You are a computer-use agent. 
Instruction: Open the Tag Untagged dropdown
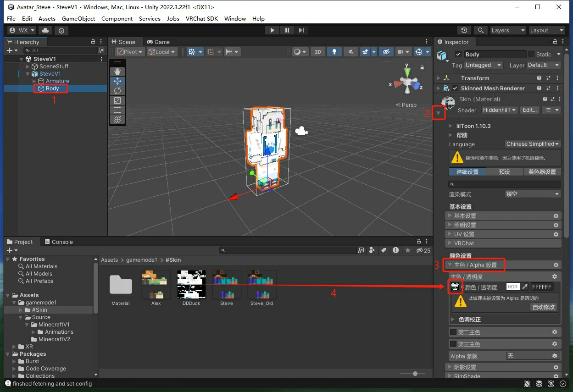coord(484,65)
